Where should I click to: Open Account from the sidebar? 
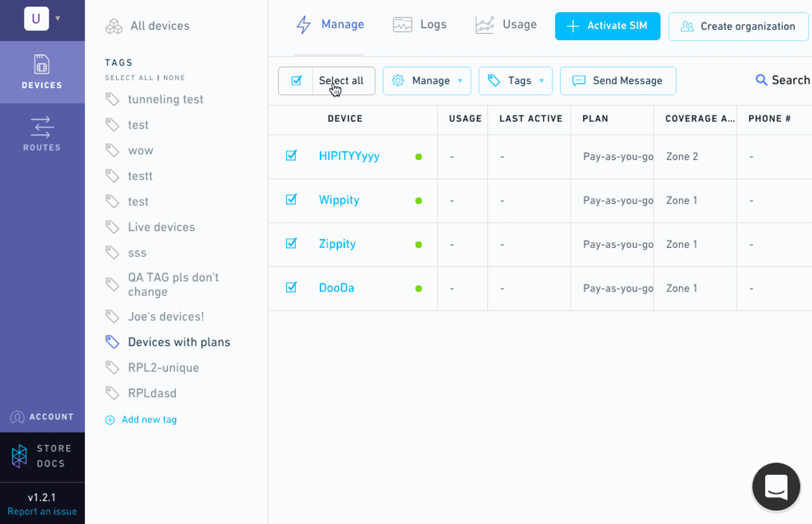42,417
